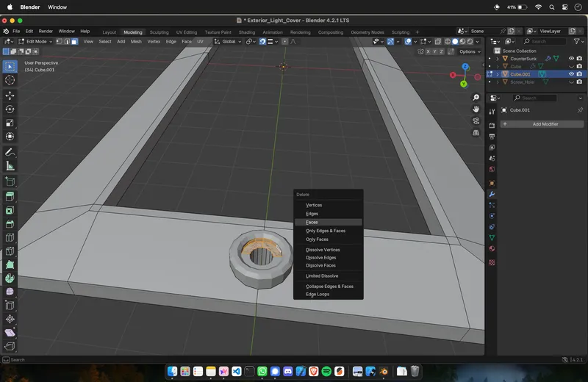
Task: Open the Edit Mode dropdown
Action: point(37,42)
